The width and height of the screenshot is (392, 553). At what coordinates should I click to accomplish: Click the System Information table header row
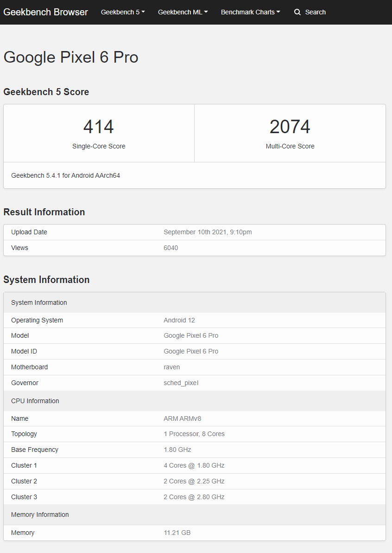(x=195, y=302)
